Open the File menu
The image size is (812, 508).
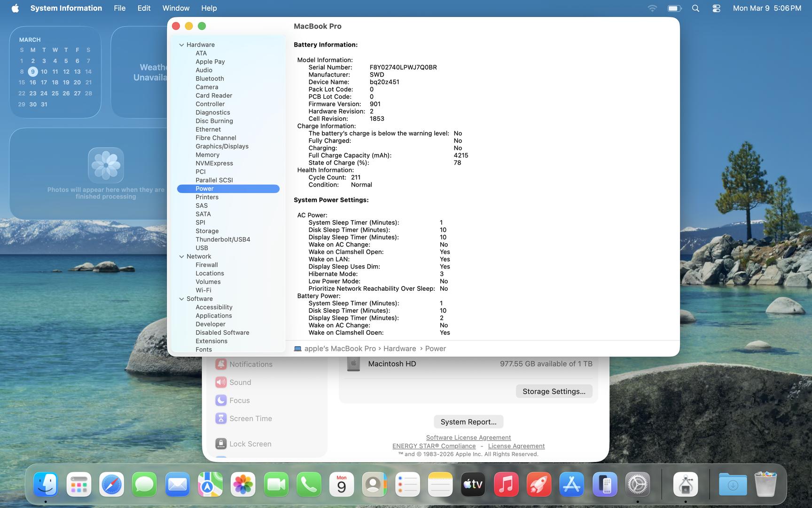[x=119, y=8]
